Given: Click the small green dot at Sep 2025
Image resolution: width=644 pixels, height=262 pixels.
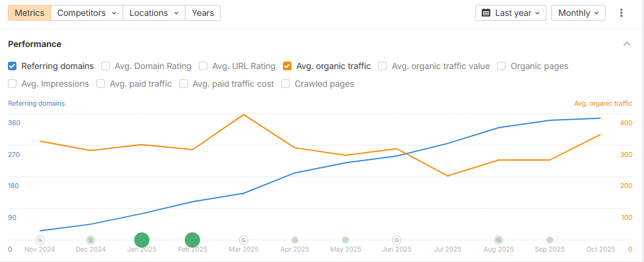Looking at the screenshot, I should pyautogui.click(x=549, y=240).
